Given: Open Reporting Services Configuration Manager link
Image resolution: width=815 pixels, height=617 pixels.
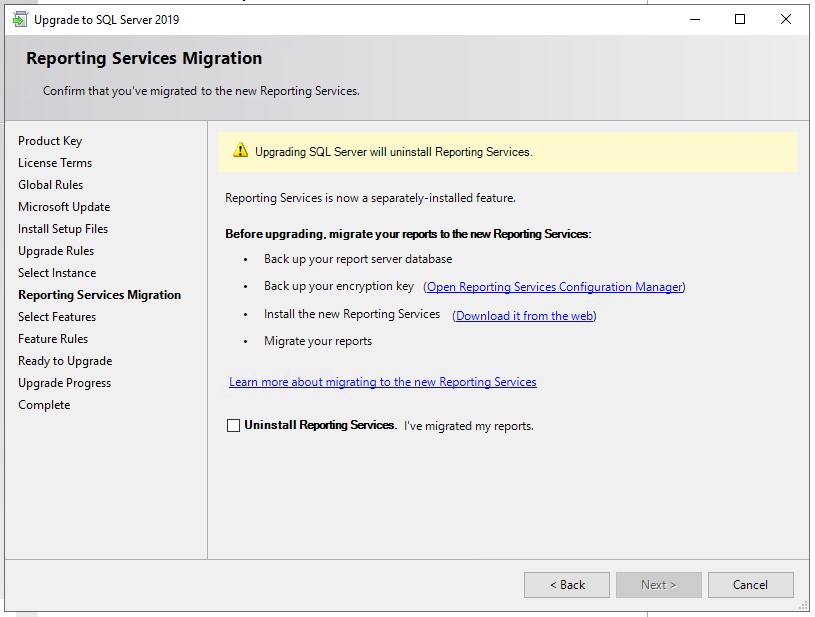Looking at the screenshot, I should (x=554, y=287).
